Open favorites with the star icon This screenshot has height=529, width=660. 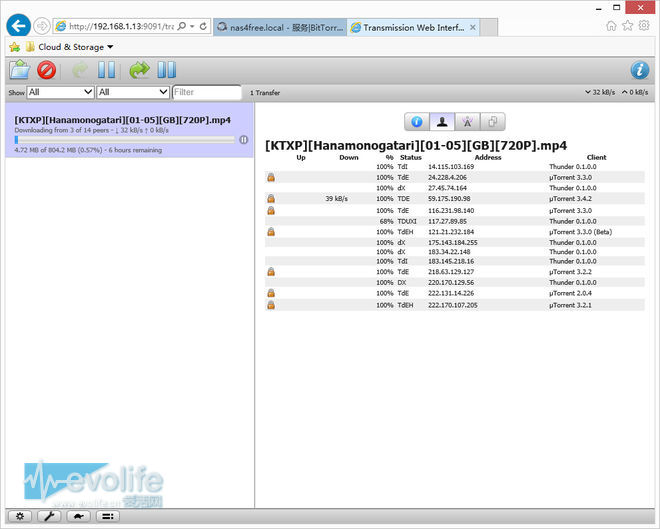point(628,26)
